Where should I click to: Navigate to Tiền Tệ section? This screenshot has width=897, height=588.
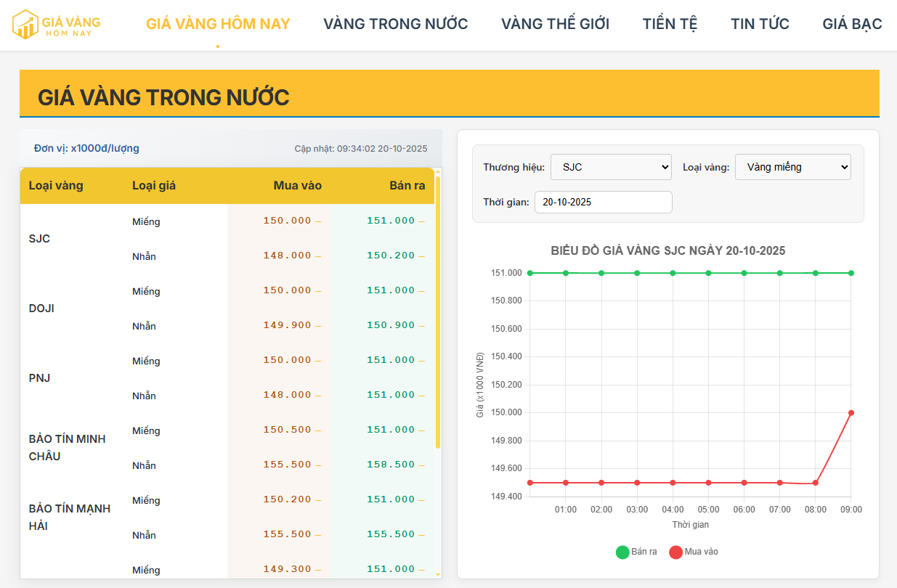click(670, 24)
